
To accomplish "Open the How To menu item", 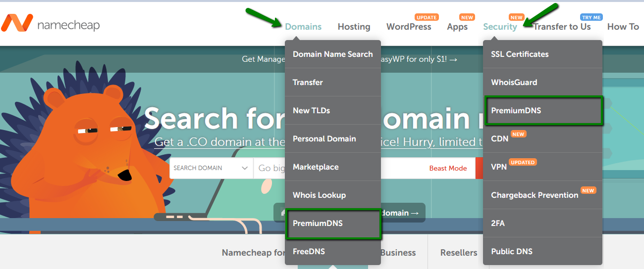I will pyautogui.click(x=623, y=27).
